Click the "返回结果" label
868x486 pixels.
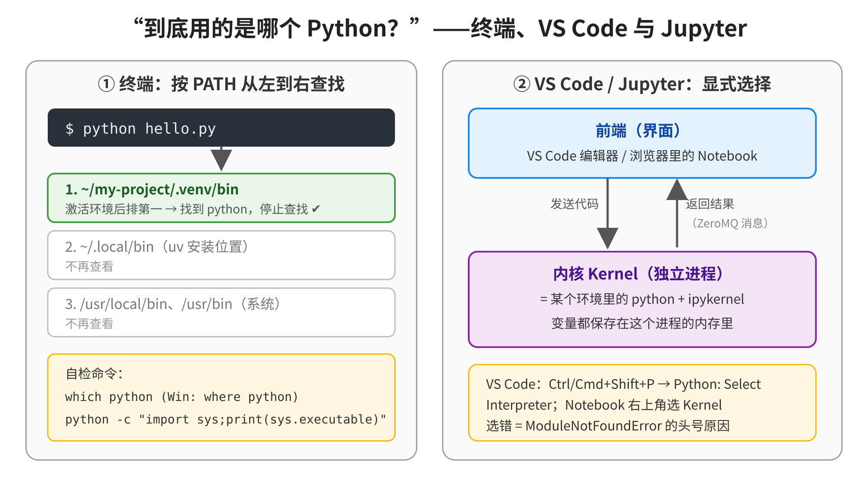tap(710, 204)
